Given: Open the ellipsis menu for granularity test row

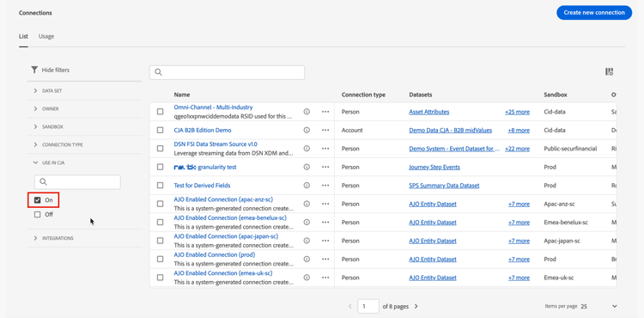Looking at the screenshot, I should 325,168.
